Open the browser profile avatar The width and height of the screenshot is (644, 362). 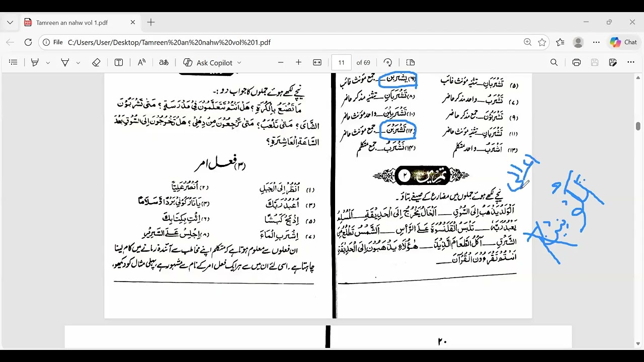[x=578, y=42]
